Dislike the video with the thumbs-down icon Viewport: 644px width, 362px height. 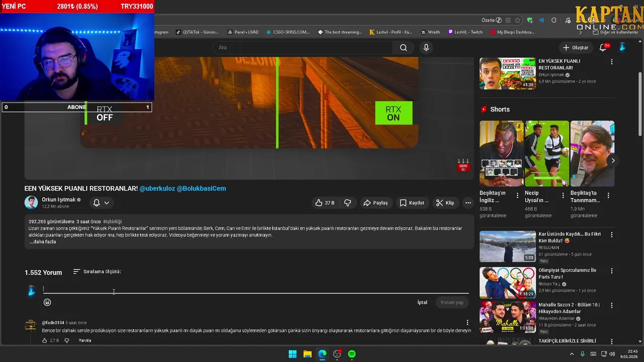click(347, 203)
